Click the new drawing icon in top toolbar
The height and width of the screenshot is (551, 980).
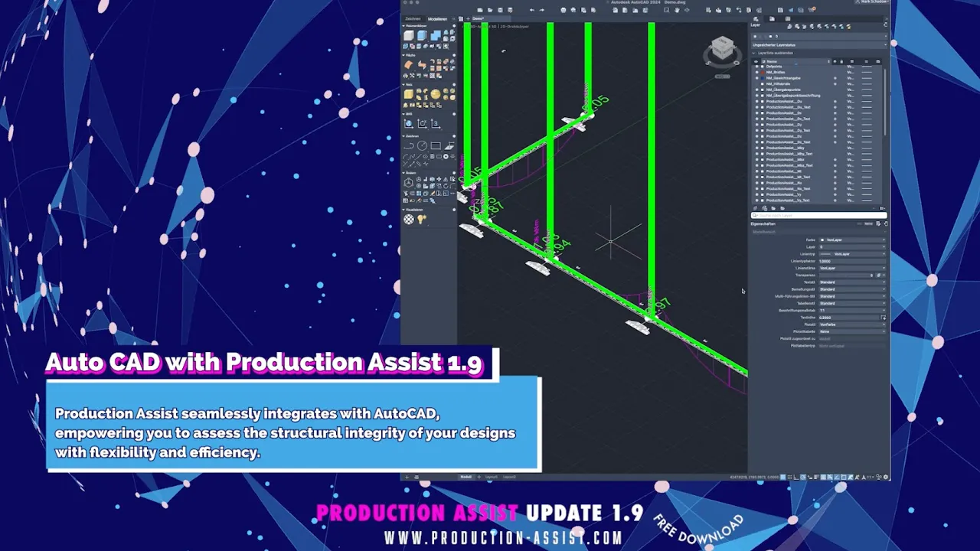(x=480, y=10)
